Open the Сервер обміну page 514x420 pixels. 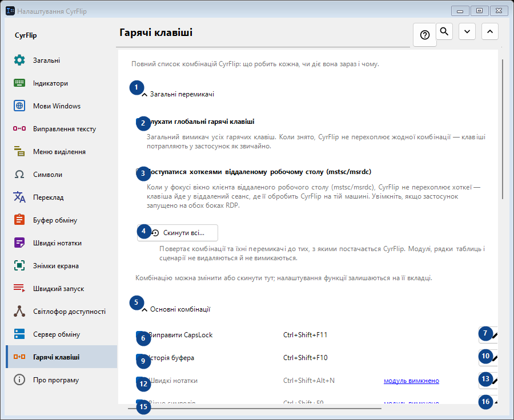61,334
